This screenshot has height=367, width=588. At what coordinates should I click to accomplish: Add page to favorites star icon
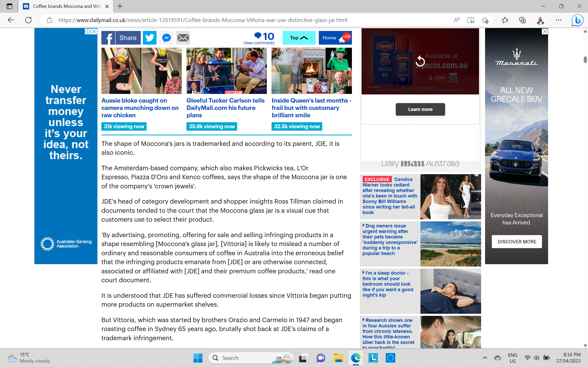click(x=485, y=20)
